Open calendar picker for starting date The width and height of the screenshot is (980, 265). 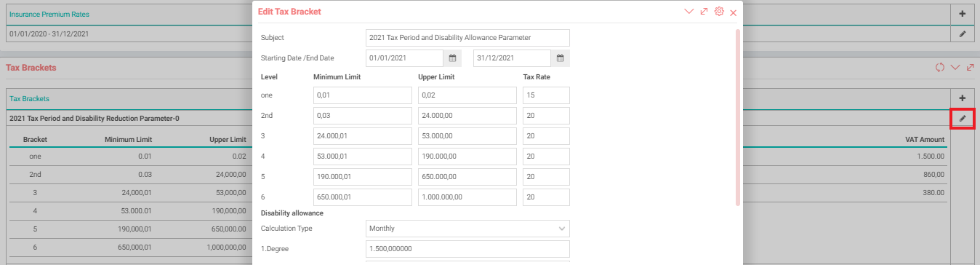(x=452, y=58)
